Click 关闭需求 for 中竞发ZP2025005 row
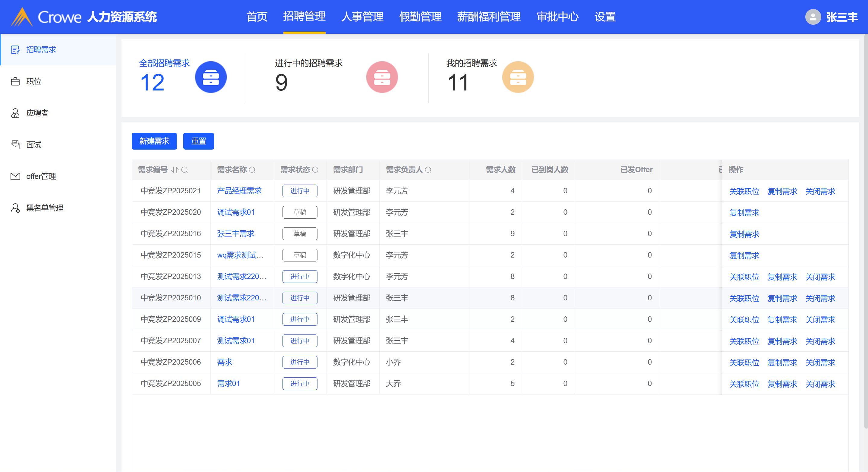This screenshot has width=868, height=472. [x=820, y=384]
